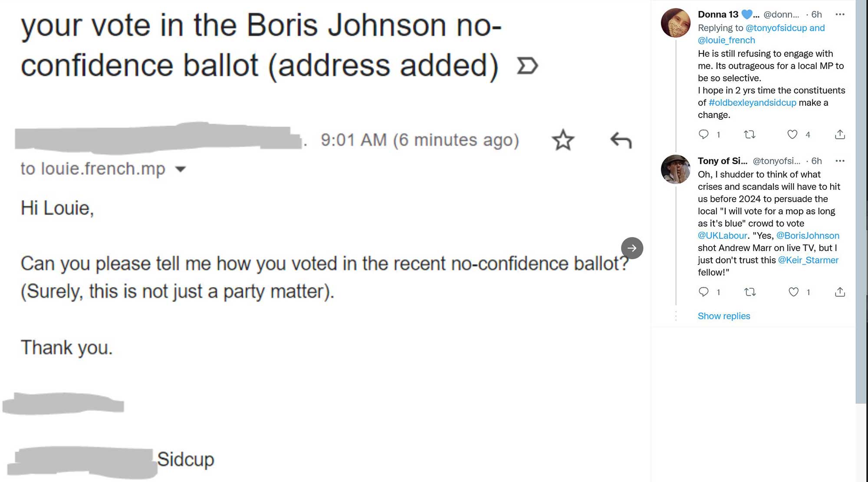Open more options on Donna 13's tweet

point(840,14)
